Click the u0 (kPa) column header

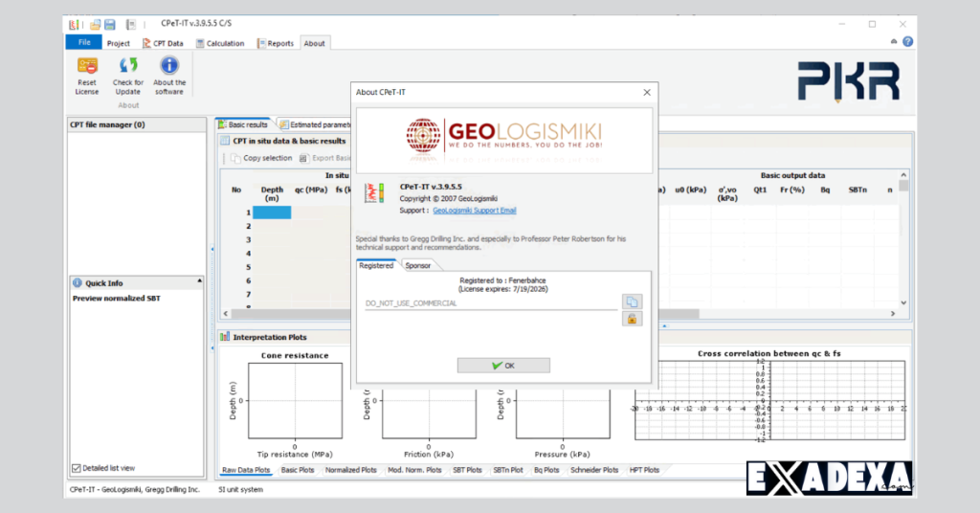690,190
